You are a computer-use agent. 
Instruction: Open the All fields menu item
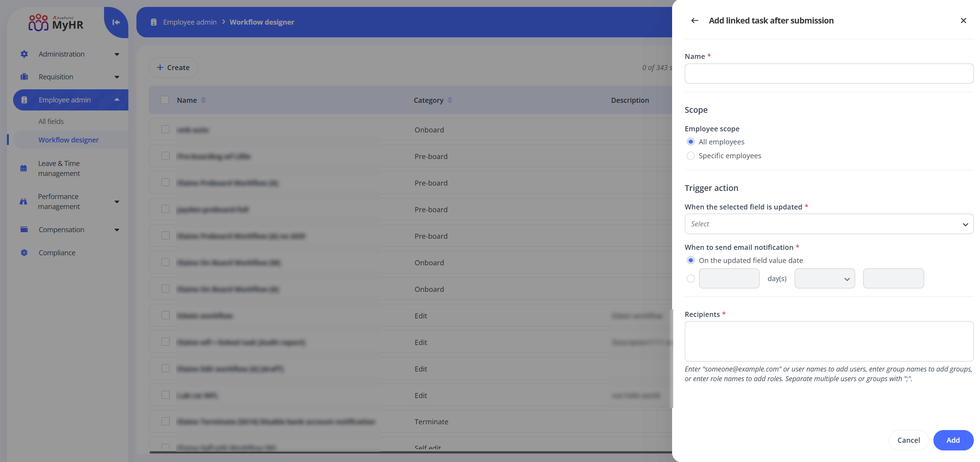[x=51, y=121]
